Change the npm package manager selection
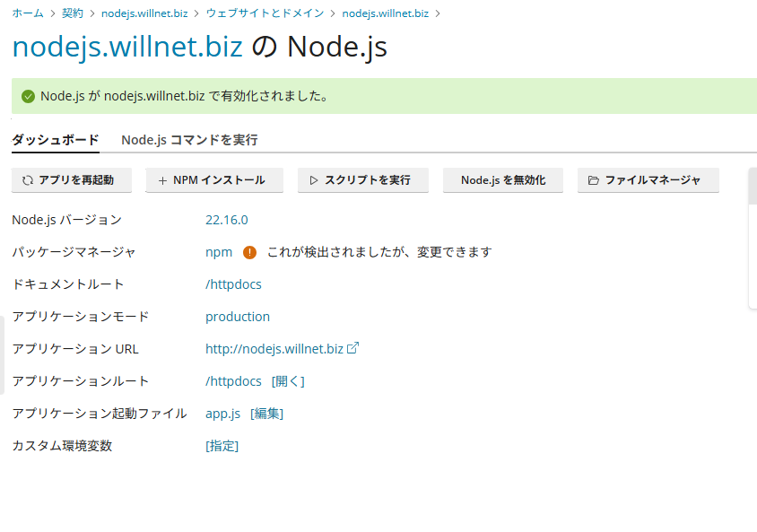Viewport: 757px width, 532px height. [219, 252]
